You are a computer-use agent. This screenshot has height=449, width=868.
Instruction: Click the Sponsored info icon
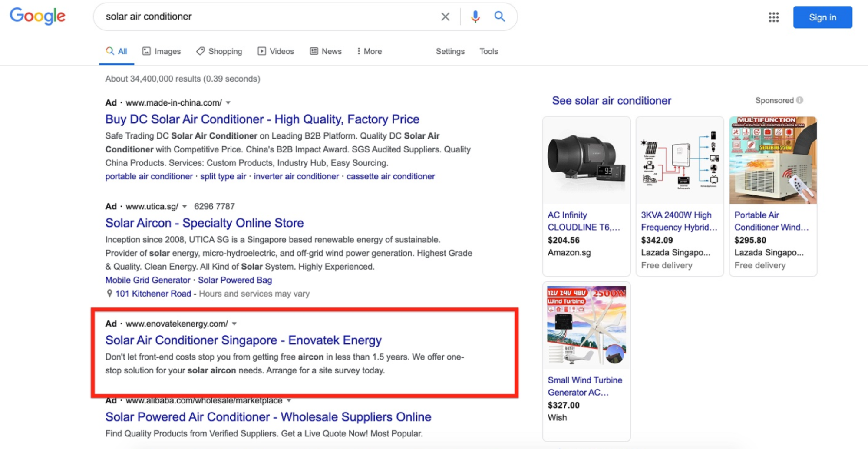pos(799,100)
